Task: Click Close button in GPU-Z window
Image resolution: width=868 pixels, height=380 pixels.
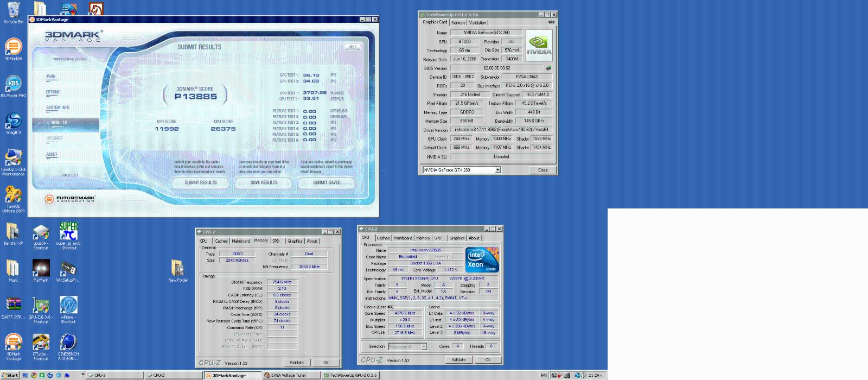Action: pos(542,170)
